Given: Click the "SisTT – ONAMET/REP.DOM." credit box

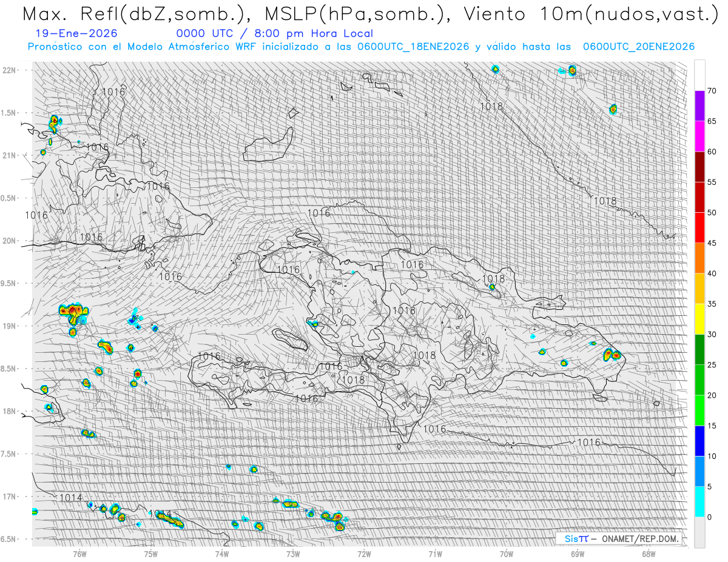Looking at the screenshot, I should tap(619, 538).
